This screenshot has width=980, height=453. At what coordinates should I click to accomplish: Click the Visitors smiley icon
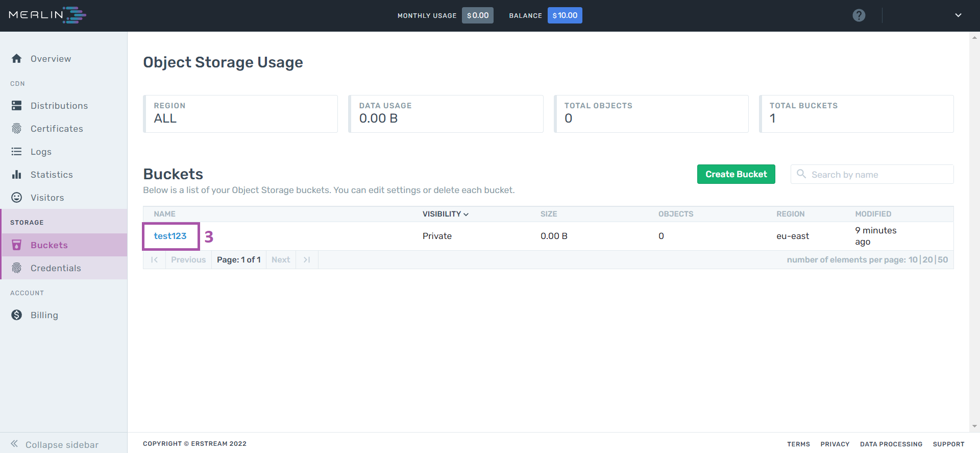coord(17,198)
